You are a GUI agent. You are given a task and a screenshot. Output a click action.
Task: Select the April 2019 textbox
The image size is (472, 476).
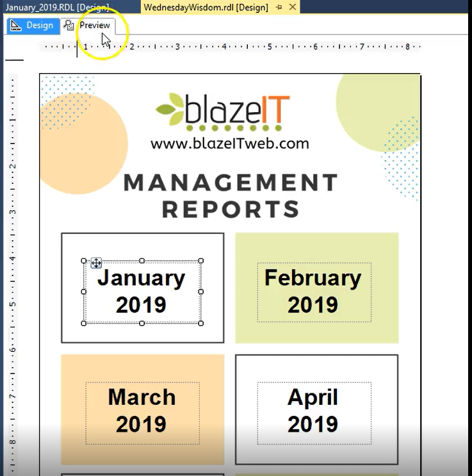click(314, 413)
